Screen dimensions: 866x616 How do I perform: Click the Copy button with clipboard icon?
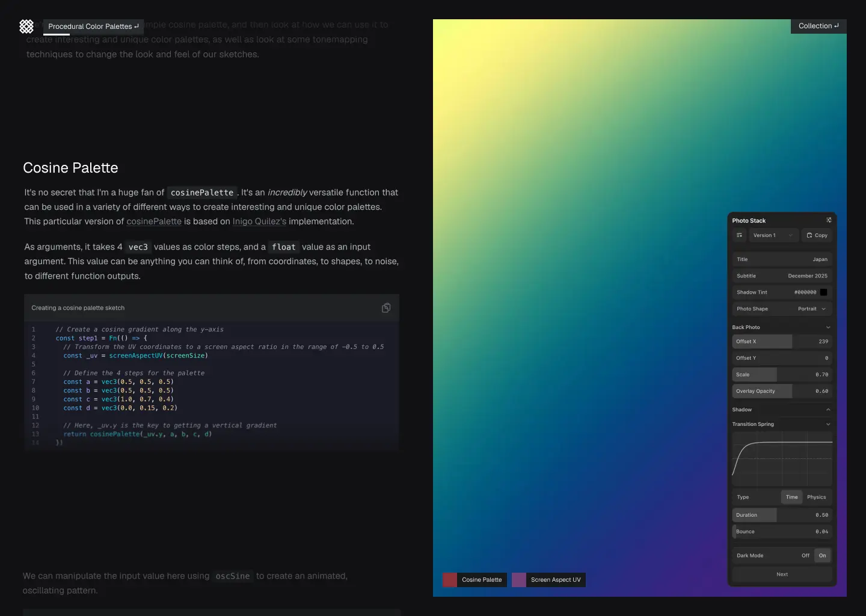(817, 235)
